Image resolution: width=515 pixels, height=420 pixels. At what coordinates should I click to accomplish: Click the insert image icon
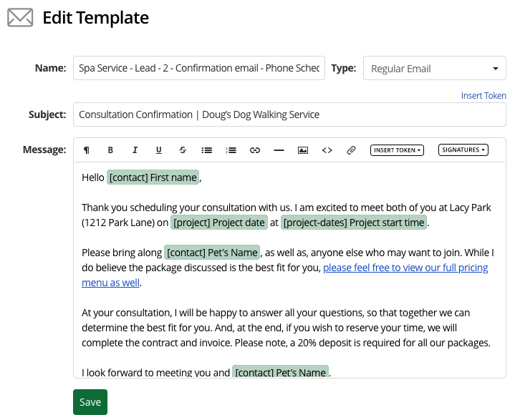pos(303,150)
